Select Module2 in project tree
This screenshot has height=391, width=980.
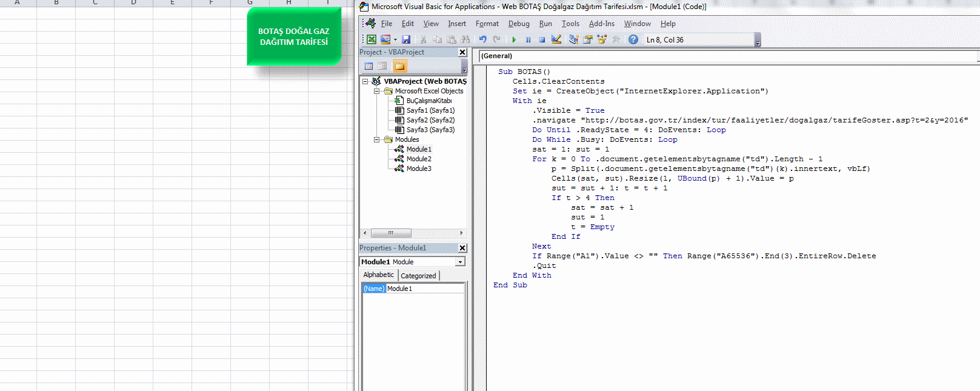click(419, 159)
